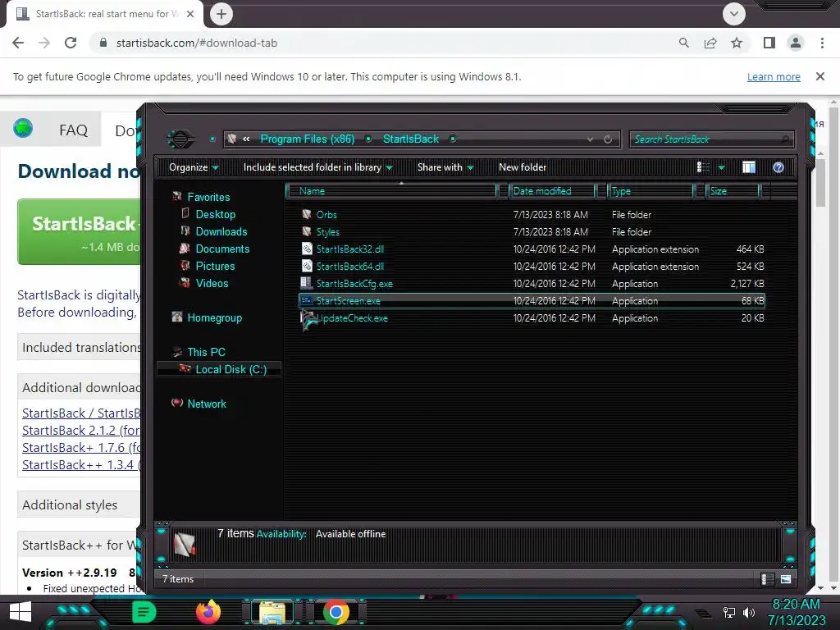Switch to details view icon in status bar
The image size is (840, 630).
tap(767, 579)
